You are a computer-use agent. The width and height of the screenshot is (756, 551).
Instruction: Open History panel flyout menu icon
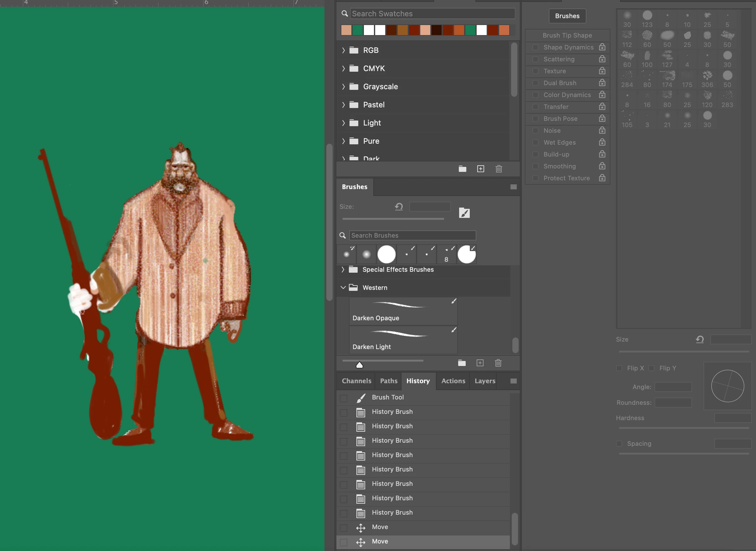[513, 381]
